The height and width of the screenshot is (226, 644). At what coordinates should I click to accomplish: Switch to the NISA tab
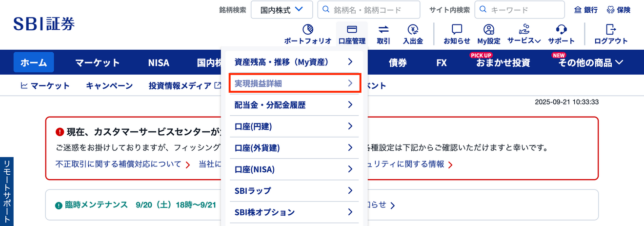159,62
